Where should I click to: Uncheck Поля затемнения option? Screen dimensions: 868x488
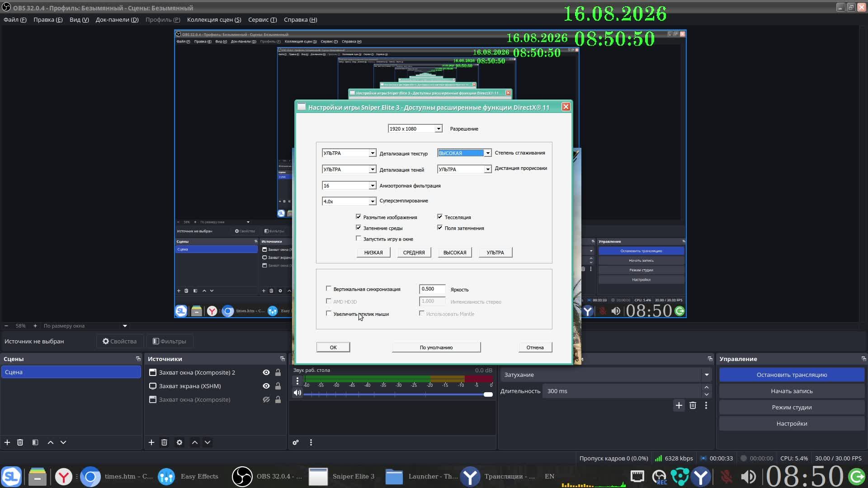pos(440,228)
